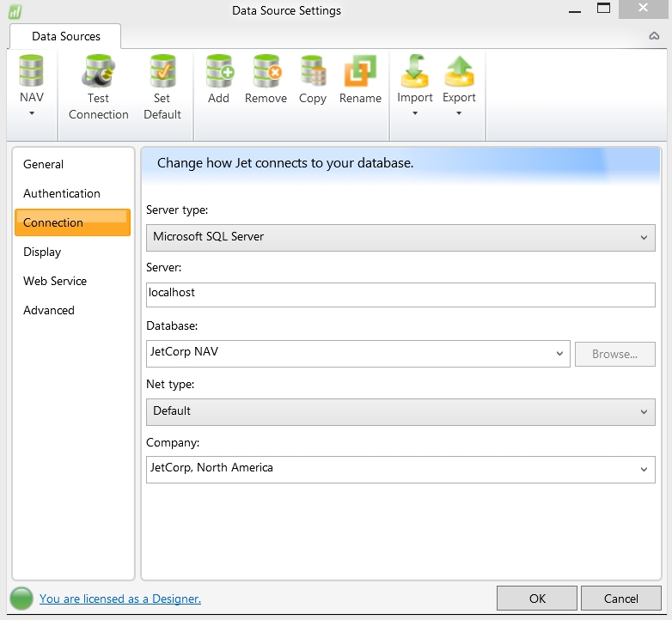Open the Server type dropdown
Viewport: 672px width, 620px height.
tap(400, 238)
